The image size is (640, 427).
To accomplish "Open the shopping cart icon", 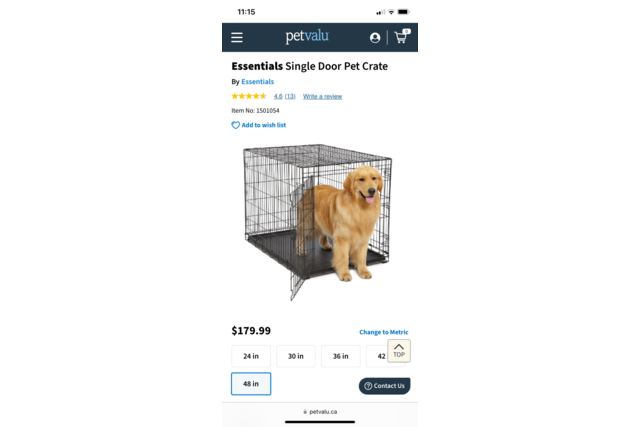I will pyautogui.click(x=402, y=37).
